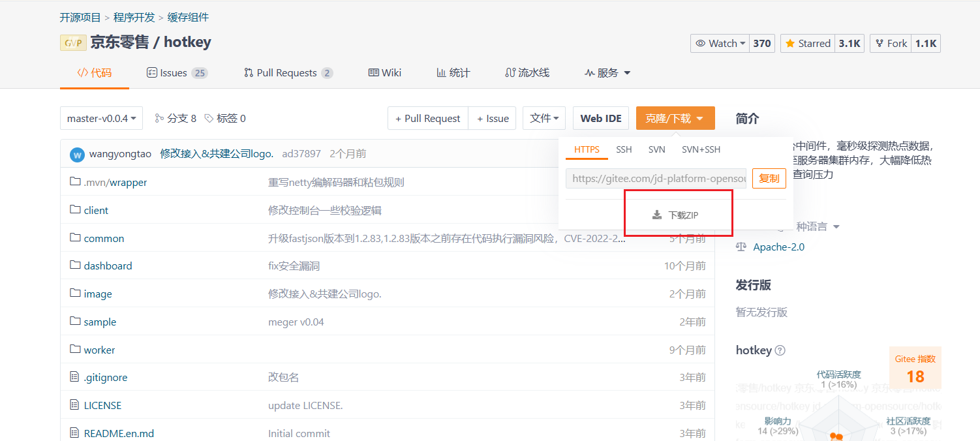Open the hotkey repository title link
This screenshot has width=980, height=441.
pos(187,42)
